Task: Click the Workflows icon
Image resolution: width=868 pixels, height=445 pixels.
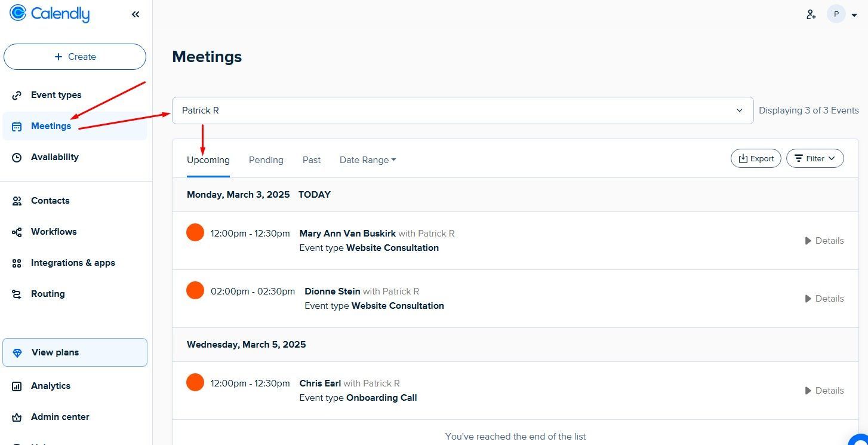Action: pyautogui.click(x=17, y=232)
